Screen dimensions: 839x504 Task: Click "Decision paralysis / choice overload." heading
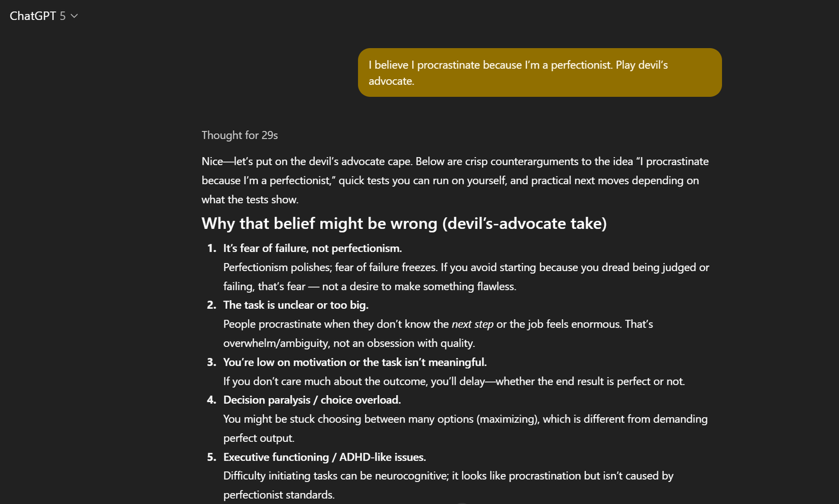(312, 400)
